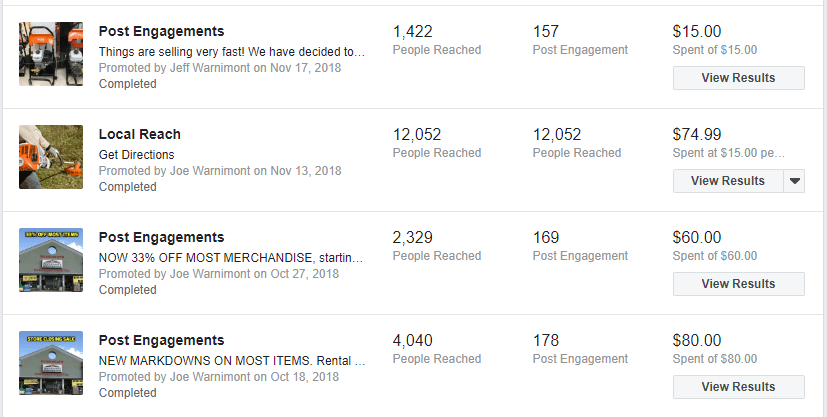Viewport: 827px width, 417px height.
Task: Click the $74.99 spent amount
Action: pos(697,134)
